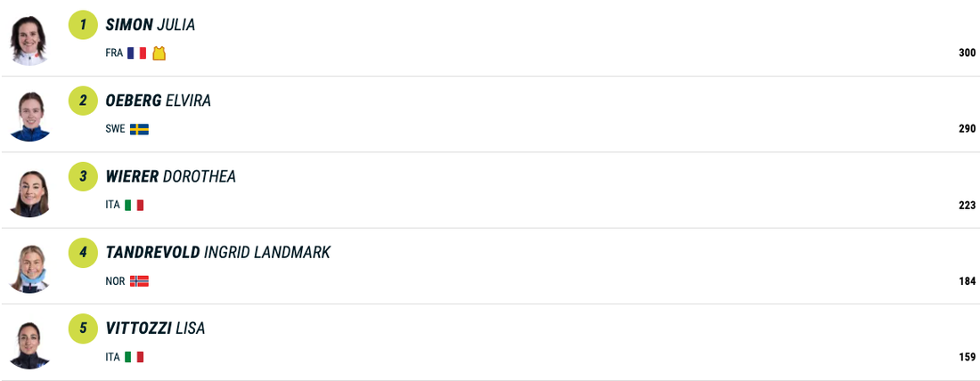
Task: Click the rank 2 green badge
Action: 83,101
